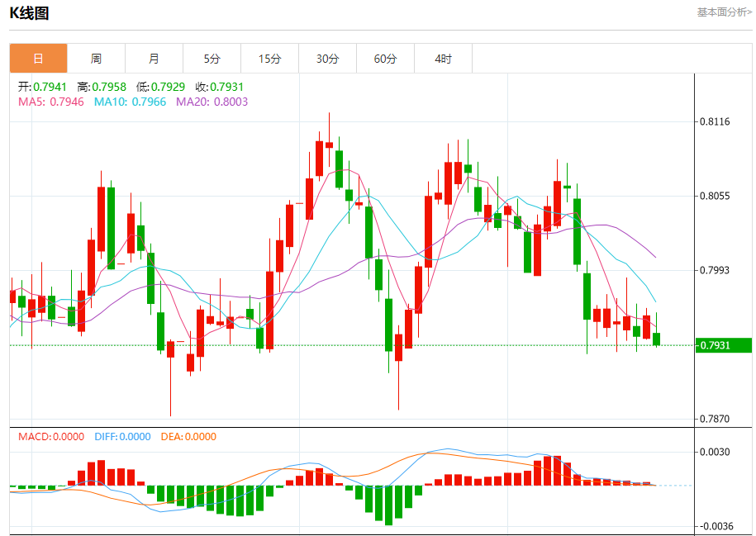Click the 0.7870 price axis label
756x536 pixels.
pyautogui.click(x=715, y=420)
